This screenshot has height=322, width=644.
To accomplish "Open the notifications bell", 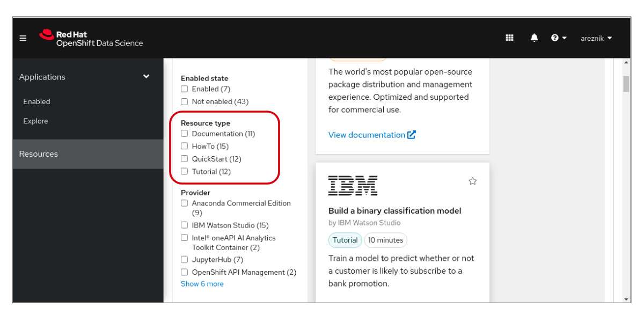I will click(x=534, y=38).
